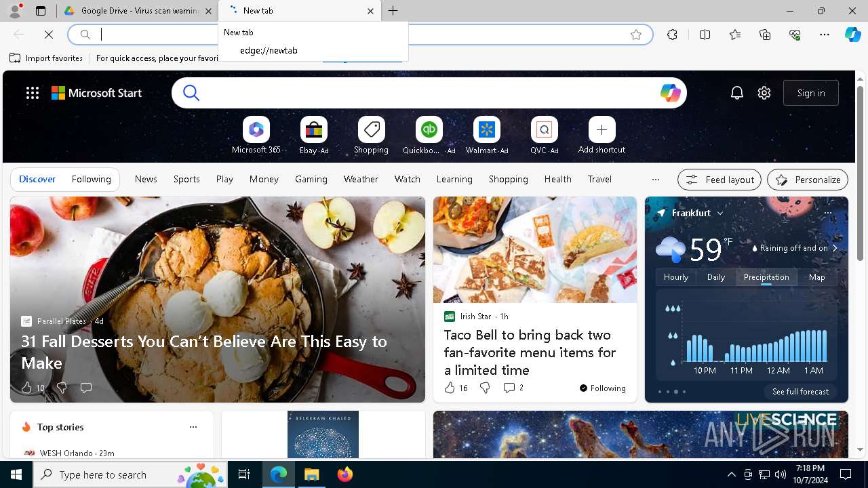Click the Sign in button
This screenshot has height=488, width=868.
pyautogui.click(x=811, y=93)
